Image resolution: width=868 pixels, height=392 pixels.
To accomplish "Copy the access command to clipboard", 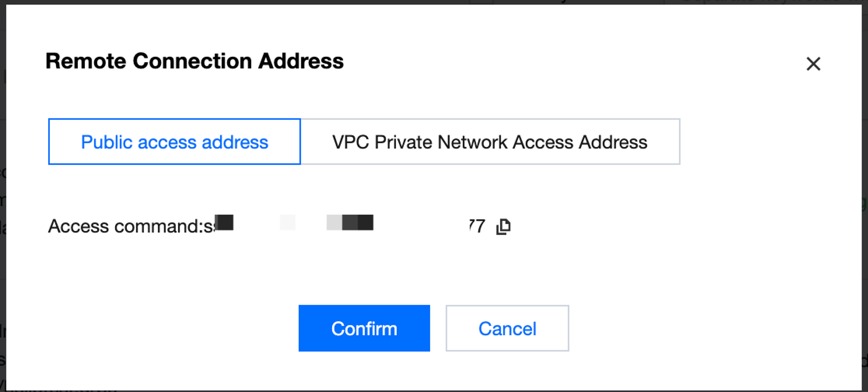I will [x=503, y=226].
